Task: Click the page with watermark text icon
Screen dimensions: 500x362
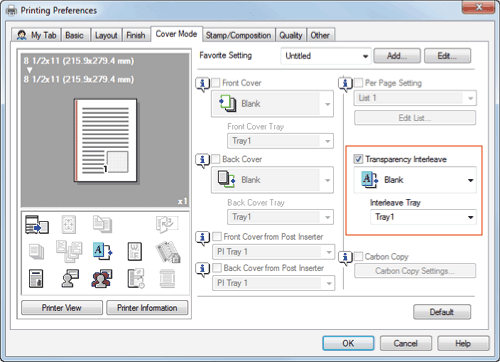Action: click(135, 251)
